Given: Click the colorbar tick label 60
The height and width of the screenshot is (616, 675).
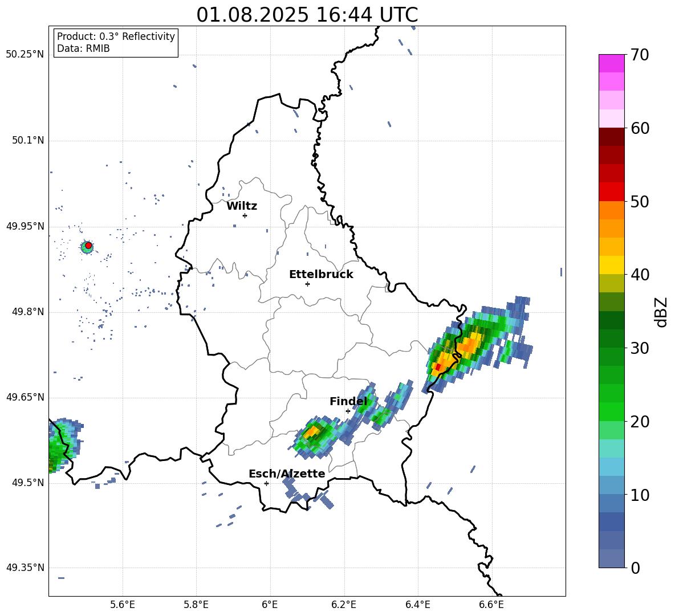Looking at the screenshot, I should [640, 128].
